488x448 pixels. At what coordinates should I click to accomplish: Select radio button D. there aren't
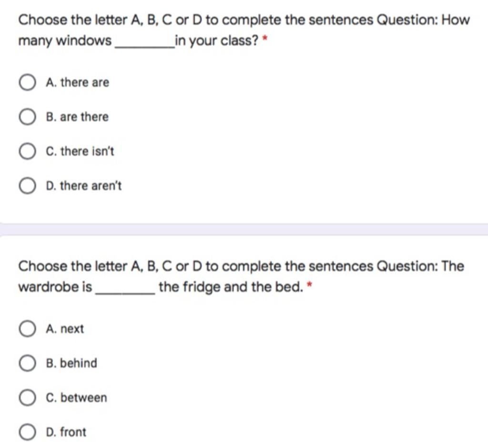coord(27,186)
